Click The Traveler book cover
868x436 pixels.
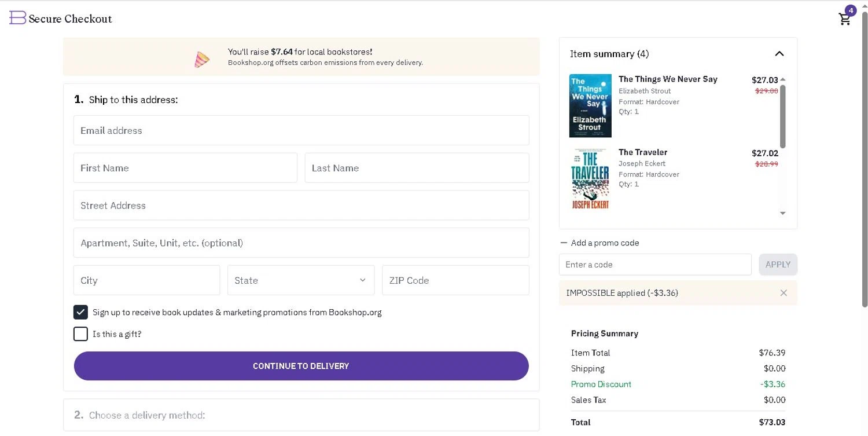coord(590,179)
